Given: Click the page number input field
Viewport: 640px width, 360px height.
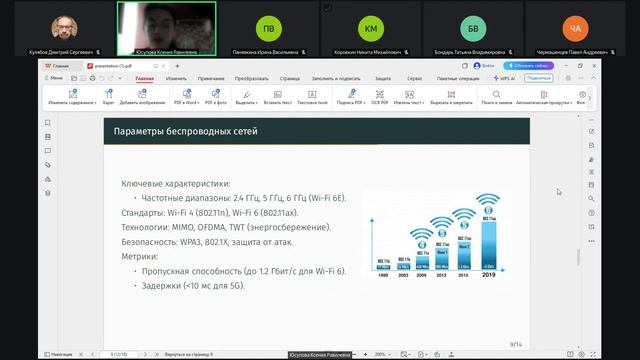Looking at the screenshot, I should click(119, 354).
